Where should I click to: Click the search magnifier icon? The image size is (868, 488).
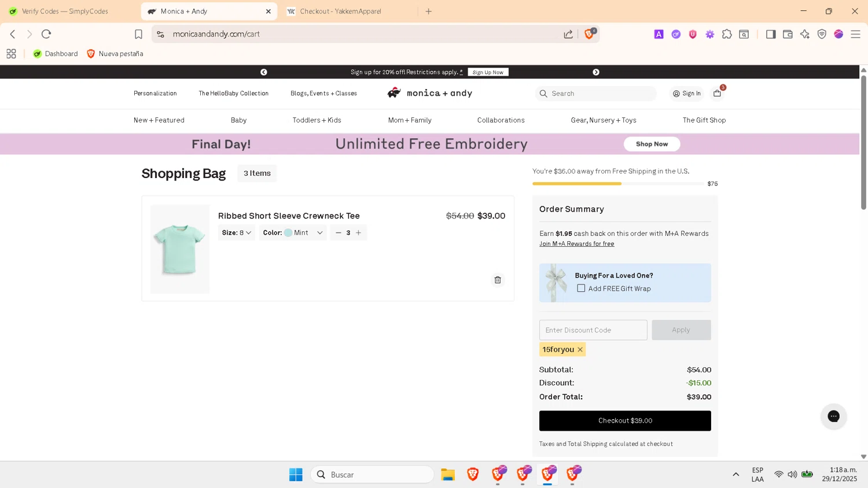pos(543,93)
